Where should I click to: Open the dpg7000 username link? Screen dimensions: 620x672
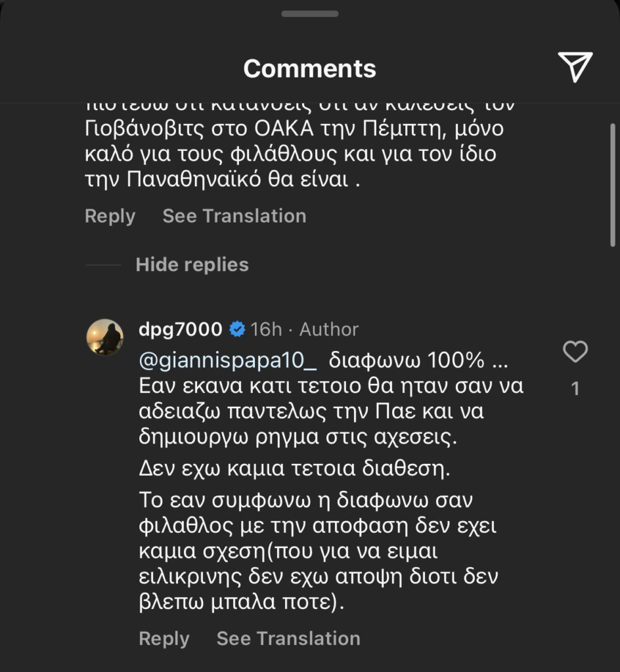180,329
